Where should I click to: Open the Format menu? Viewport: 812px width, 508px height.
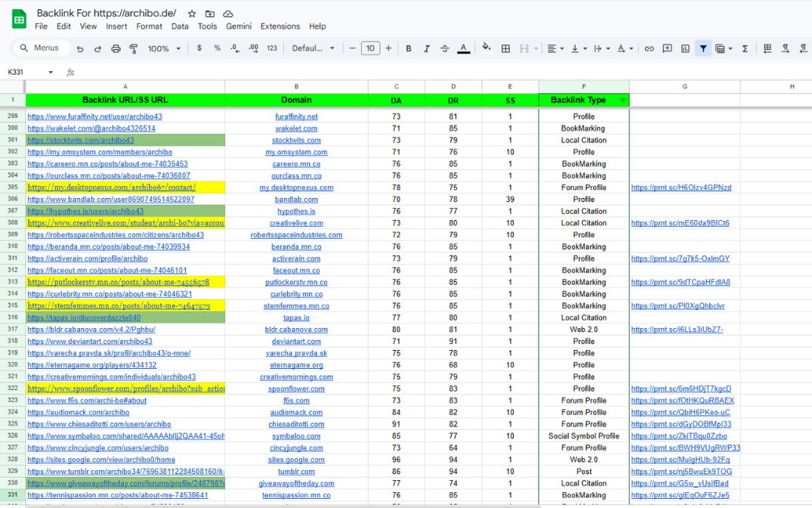[149, 26]
